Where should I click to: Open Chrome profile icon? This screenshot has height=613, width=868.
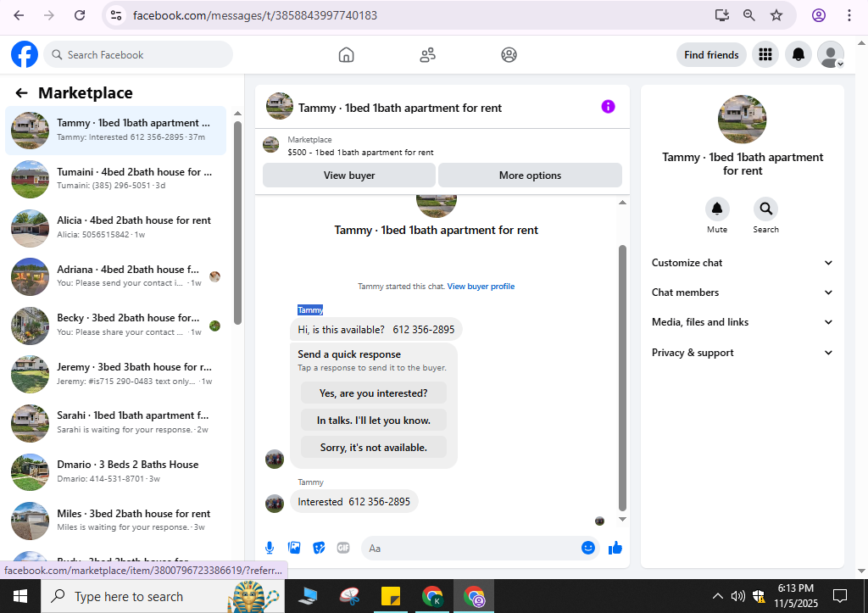[x=819, y=15]
